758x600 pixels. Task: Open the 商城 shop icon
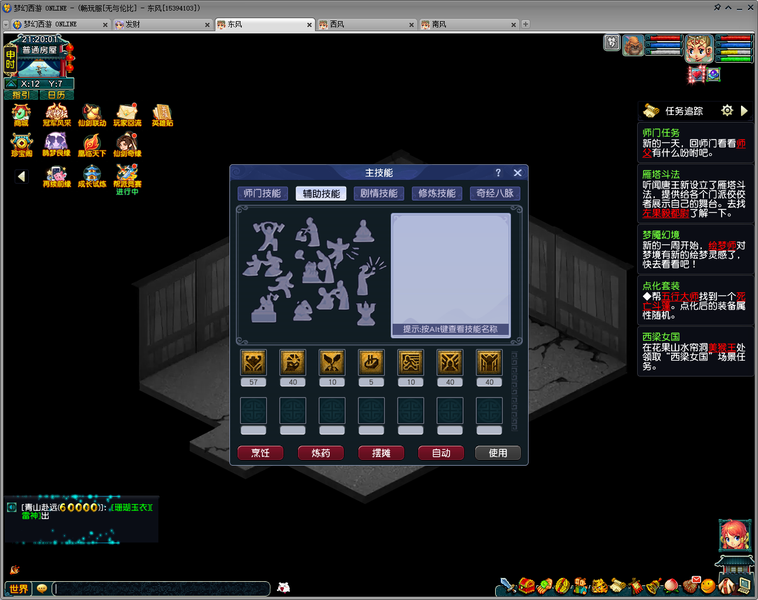point(21,115)
